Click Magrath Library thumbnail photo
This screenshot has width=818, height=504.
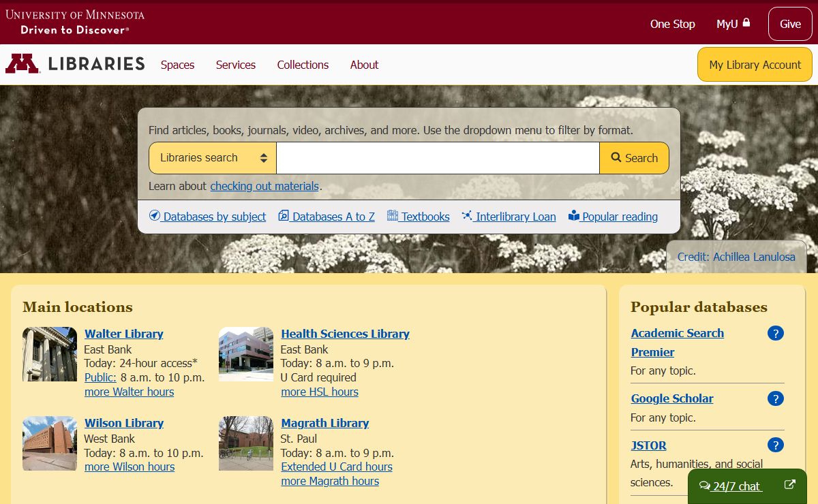tap(246, 443)
